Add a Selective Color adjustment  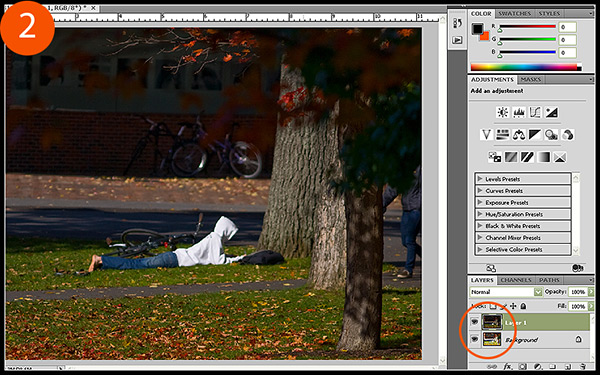pos(560,157)
